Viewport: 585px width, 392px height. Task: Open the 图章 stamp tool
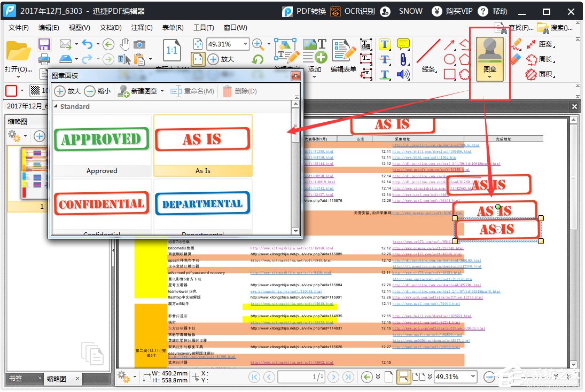pyautogui.click(x=490, y=59)
